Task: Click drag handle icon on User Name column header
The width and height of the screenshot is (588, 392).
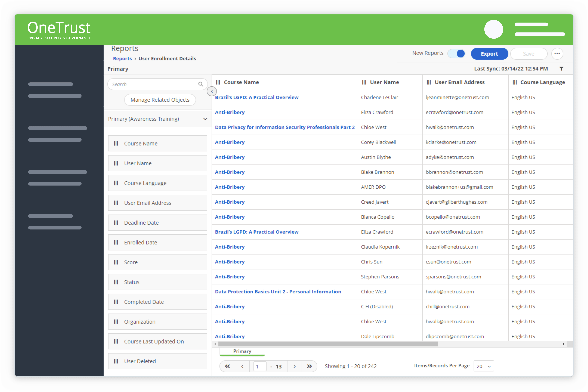Action: (364, 82)
